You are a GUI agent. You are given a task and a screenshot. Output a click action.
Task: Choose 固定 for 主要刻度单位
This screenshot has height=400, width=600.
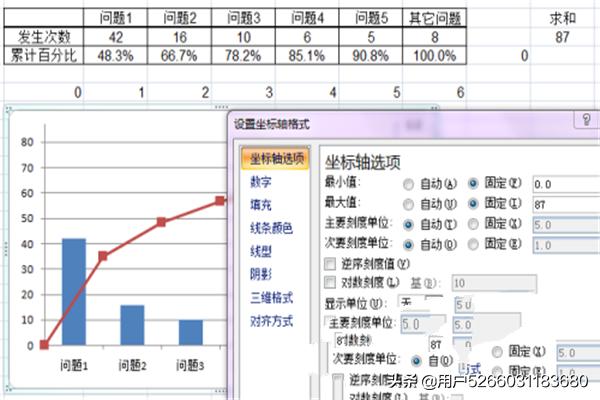coord(474,223)
